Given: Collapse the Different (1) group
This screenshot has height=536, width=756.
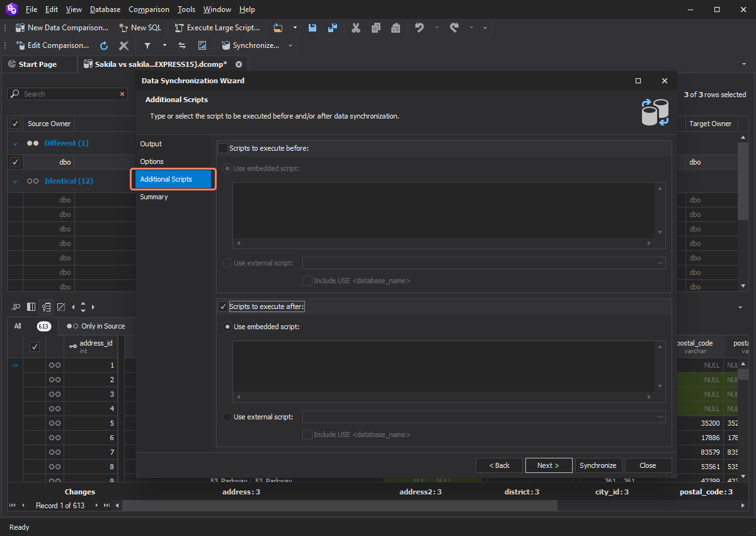Looking at the screenshot, I should pos(14,143).
